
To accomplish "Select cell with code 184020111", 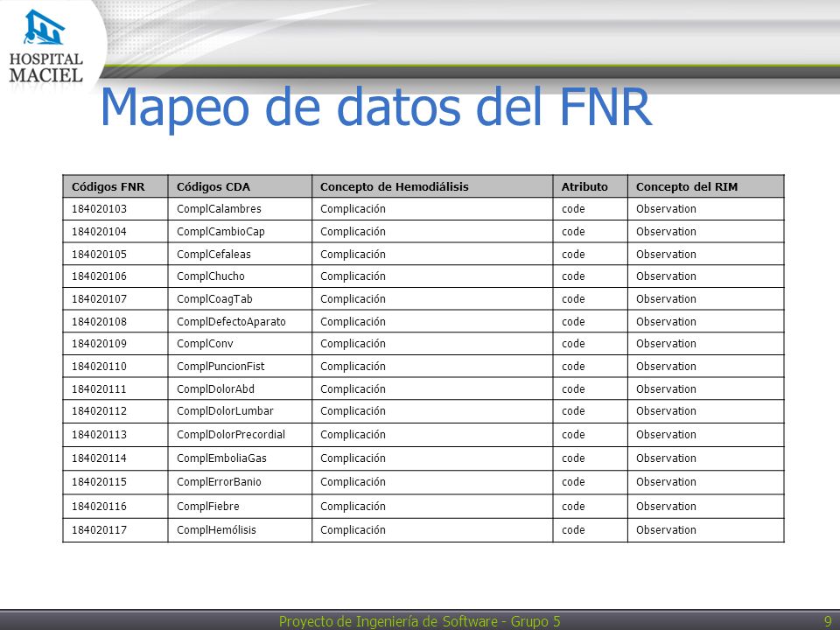I will click(x=115, y=388).
